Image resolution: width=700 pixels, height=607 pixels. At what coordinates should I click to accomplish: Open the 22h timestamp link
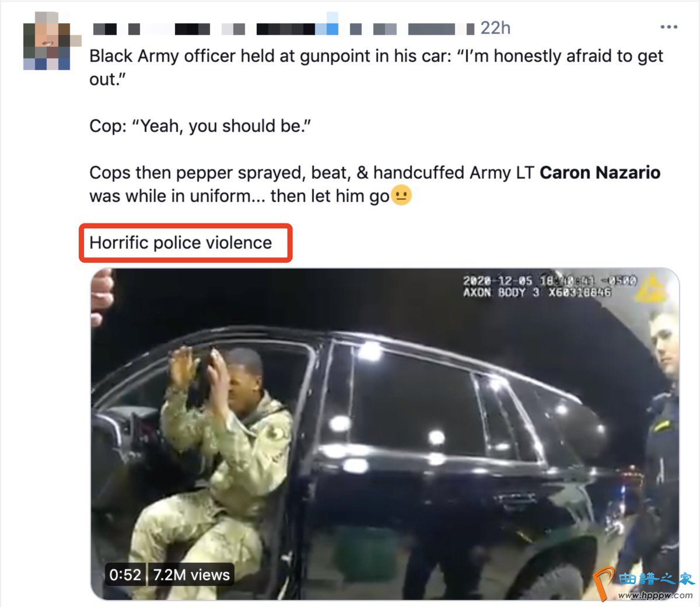495,28
